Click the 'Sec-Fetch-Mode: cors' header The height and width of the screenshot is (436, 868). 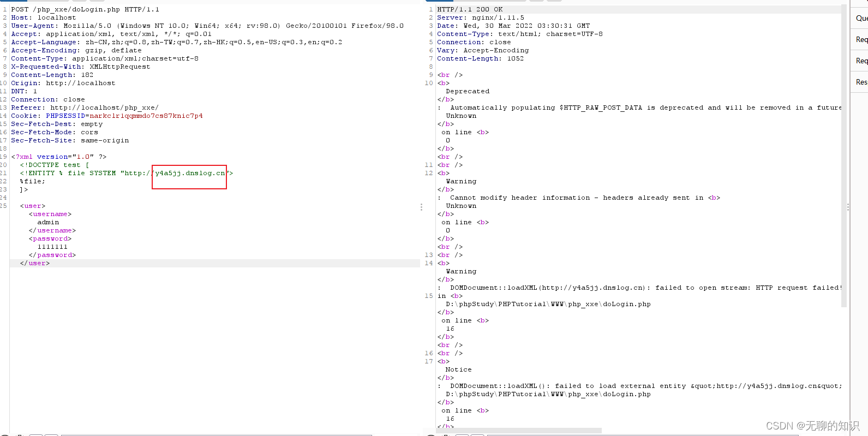click(55, 132)
